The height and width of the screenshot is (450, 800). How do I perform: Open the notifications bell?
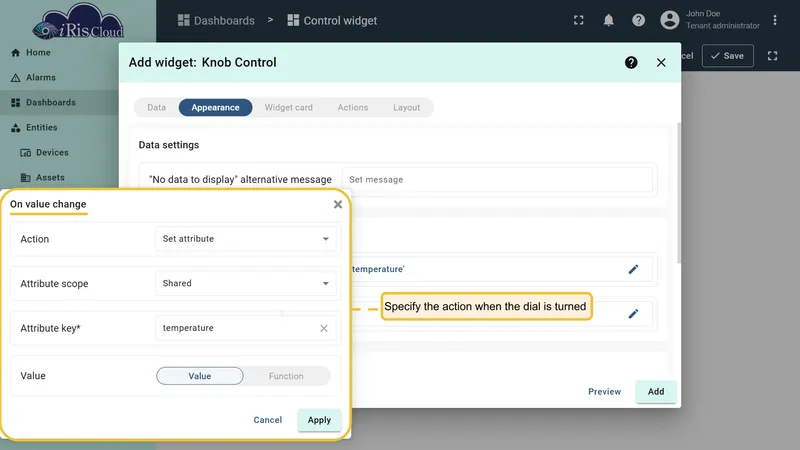pos(608,20)
